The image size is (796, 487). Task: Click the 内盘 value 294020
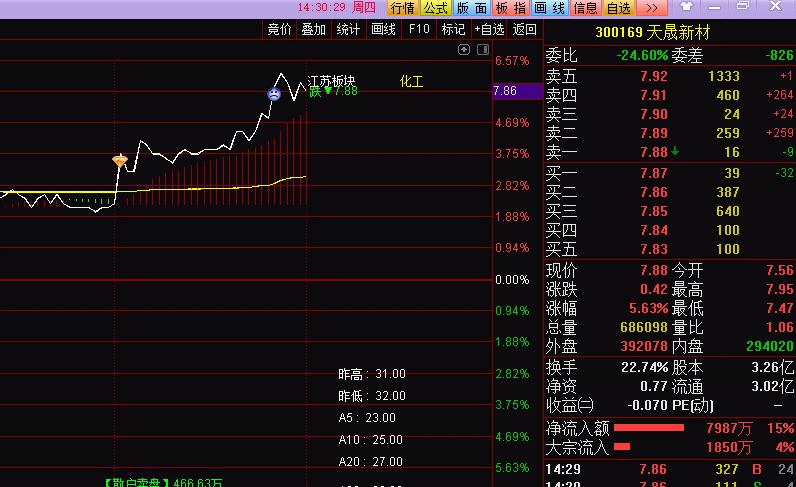[x=770, y=346]
